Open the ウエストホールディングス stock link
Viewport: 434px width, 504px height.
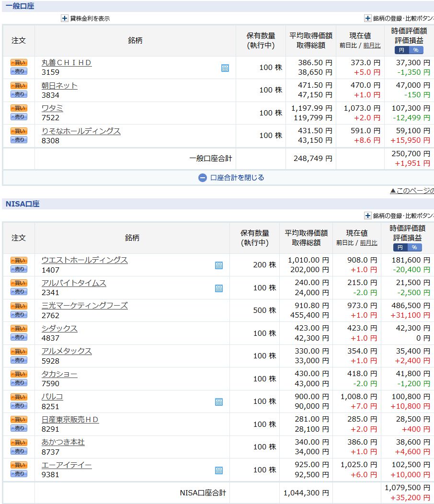coord(85,260)
